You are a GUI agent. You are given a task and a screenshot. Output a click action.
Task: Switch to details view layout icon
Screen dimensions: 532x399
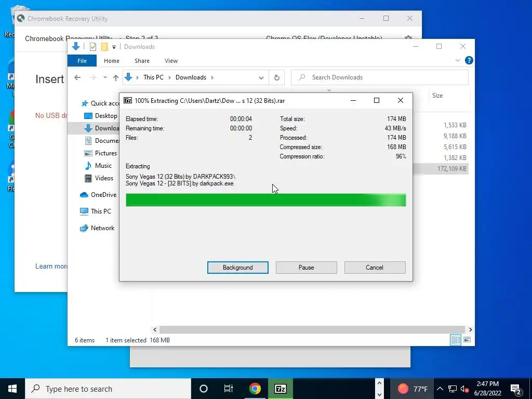(456, 340)
